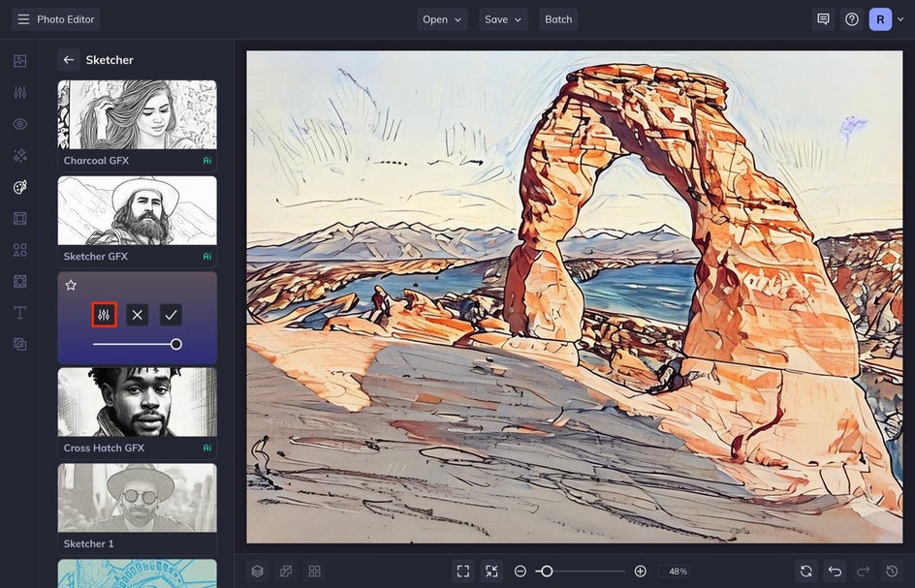Click the fit to screen icon
This screenshot has width=915, height=588.
[463, 572]
